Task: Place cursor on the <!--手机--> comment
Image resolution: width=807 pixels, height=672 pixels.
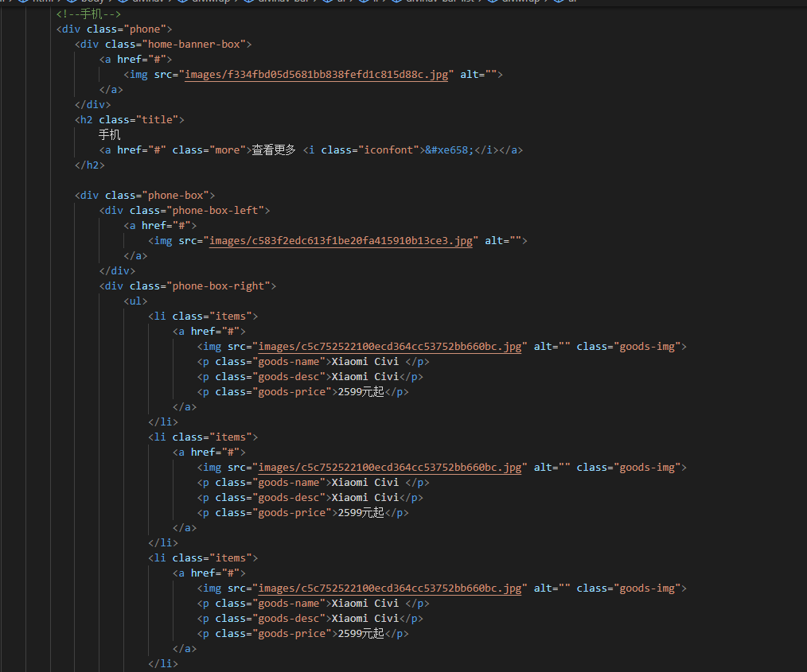Action: 88,14
